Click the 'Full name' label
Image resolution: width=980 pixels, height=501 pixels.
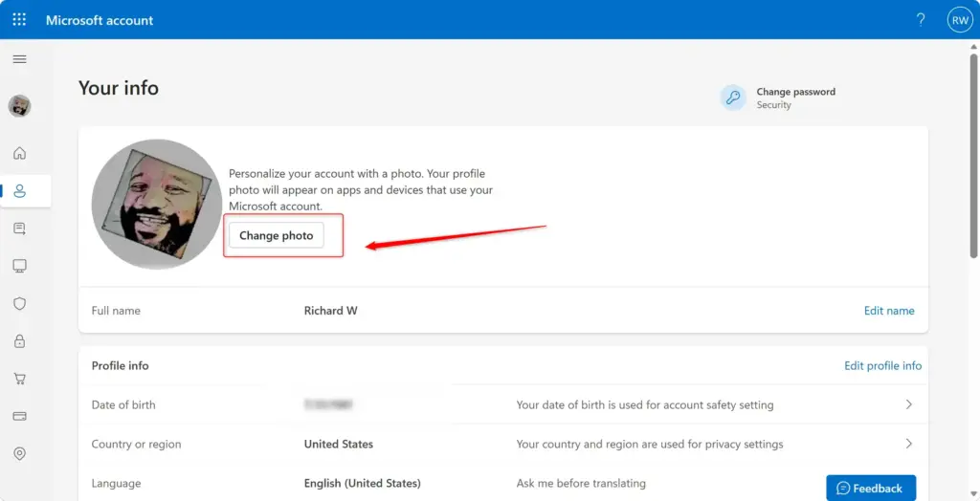(116, 311)
